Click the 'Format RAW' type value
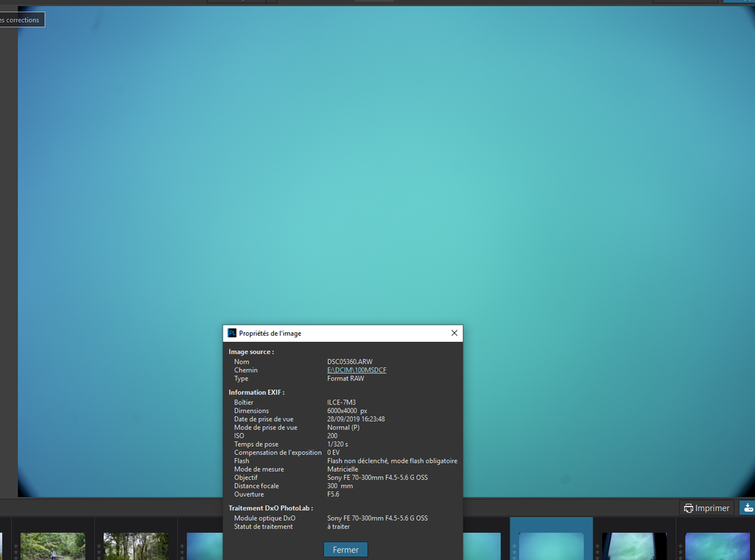The height and width of the screenshot is (560, 755). pyautogui.click(x=345, y=378)
